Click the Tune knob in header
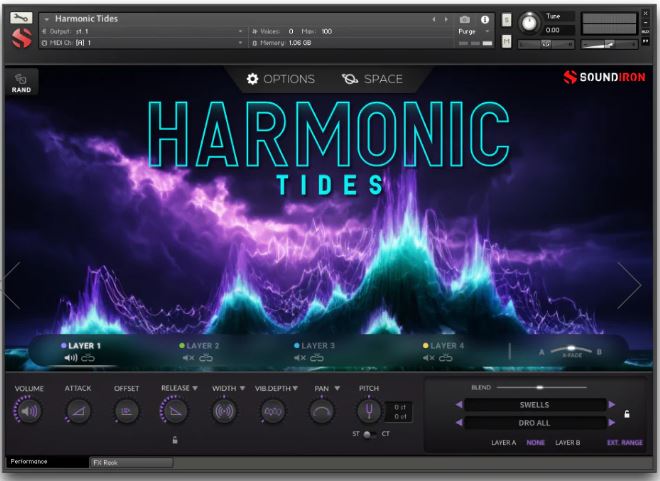 pyautogui.click(x=529, y=23)
